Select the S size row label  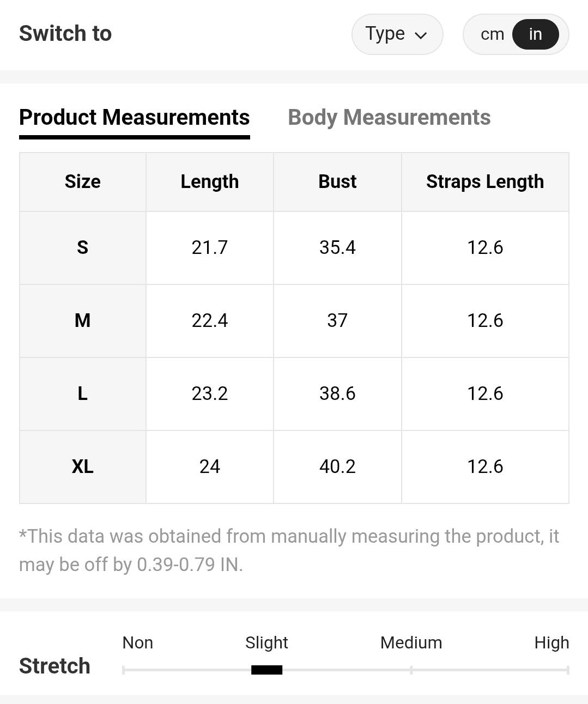(x=83, y=248)
